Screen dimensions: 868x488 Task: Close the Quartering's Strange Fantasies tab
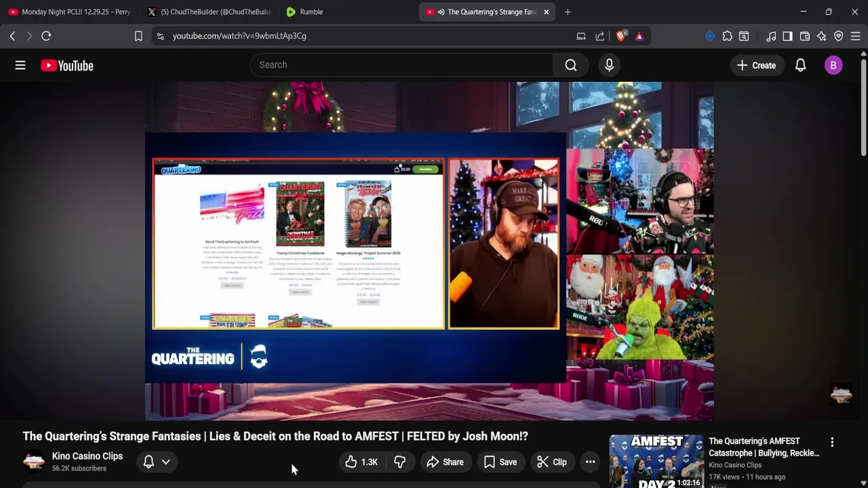coord(546,12)
